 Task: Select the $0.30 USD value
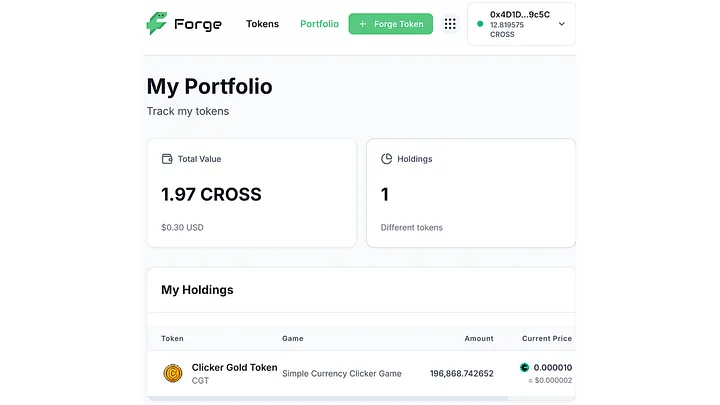[x=182, y=227]
